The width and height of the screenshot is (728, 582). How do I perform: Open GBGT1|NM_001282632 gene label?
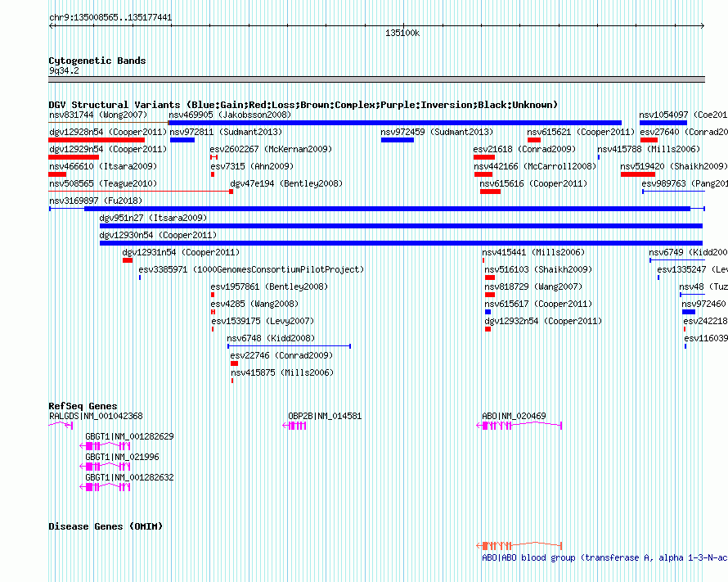click(129, 477)
